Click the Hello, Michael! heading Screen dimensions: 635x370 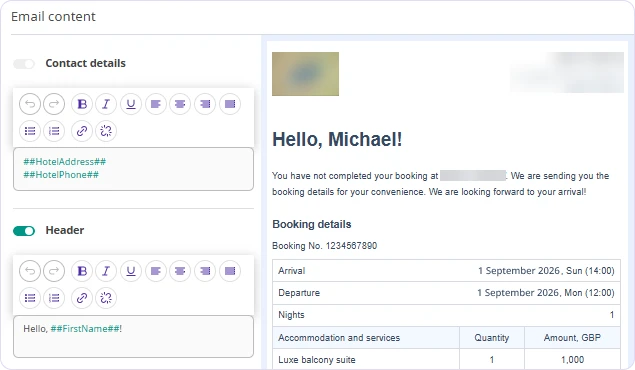click(337, 140)
